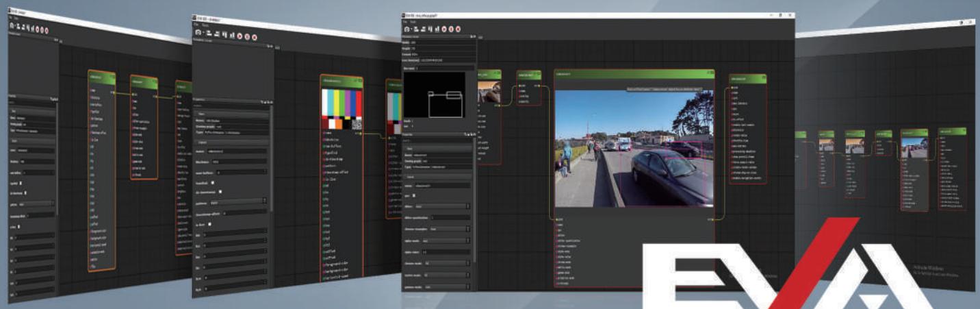Toggle the handheld checkbox in the second window
This screenshot has height=309, width=980.
(213, 183)
